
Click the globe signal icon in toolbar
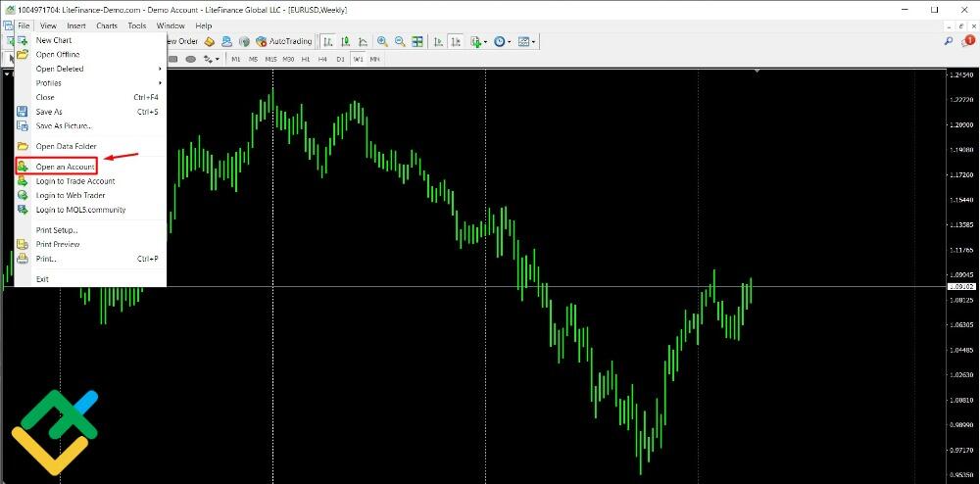pos(244,41)
